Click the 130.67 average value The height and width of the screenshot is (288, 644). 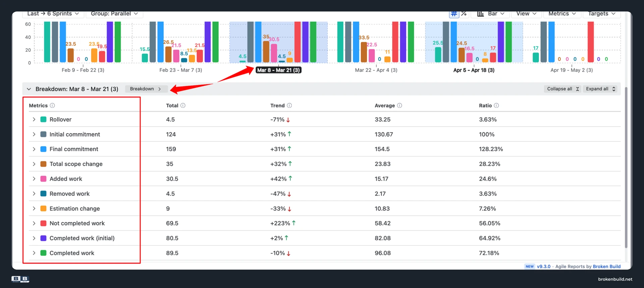tap(384, 134)
